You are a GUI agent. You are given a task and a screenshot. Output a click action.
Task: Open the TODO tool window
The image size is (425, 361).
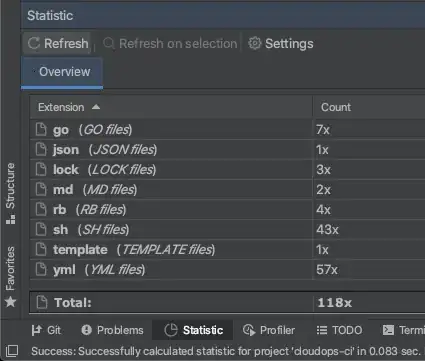pyautogui.click(x=339, y=330)
